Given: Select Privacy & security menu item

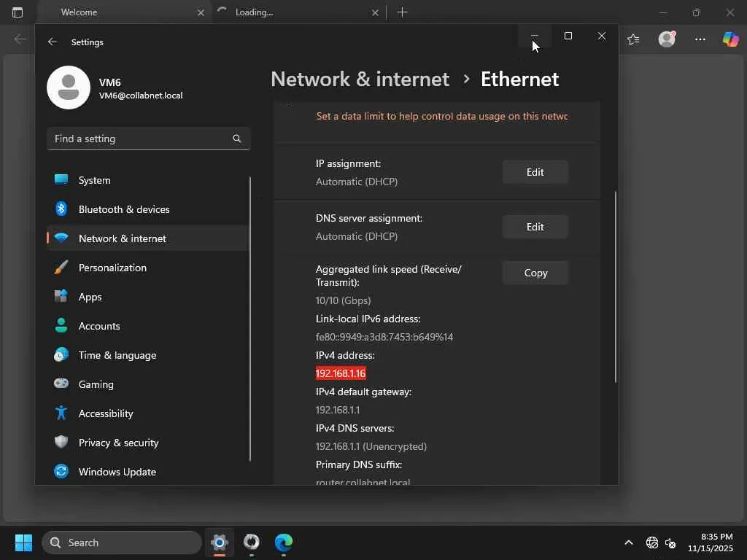Looking at the screenshot, I should click(x=118, y=443).
